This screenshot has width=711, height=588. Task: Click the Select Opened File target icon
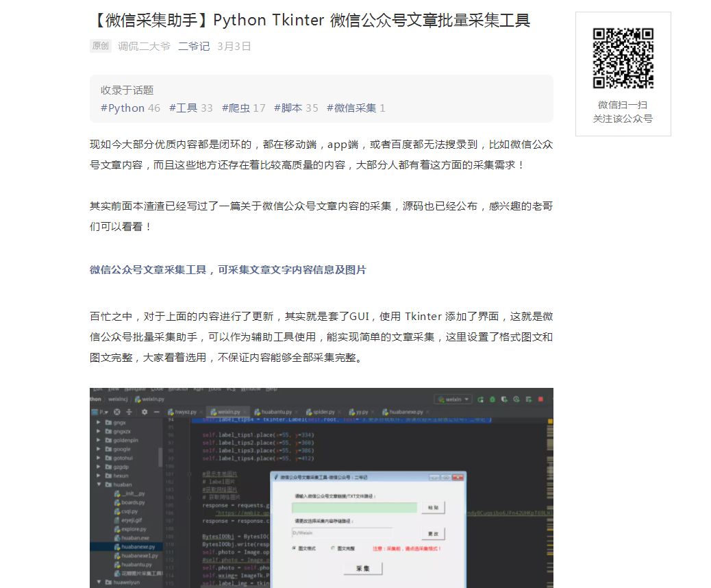[x=117, y=412]
